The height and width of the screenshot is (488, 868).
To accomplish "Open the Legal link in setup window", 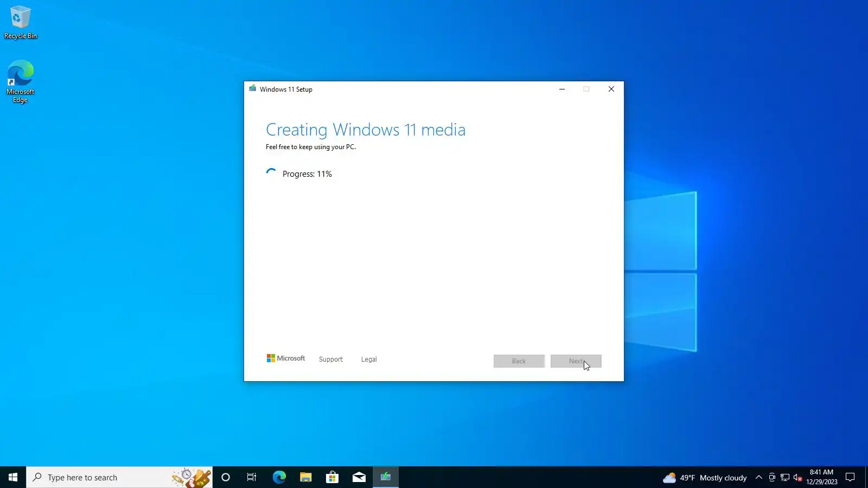I will (x=369, y=359).
